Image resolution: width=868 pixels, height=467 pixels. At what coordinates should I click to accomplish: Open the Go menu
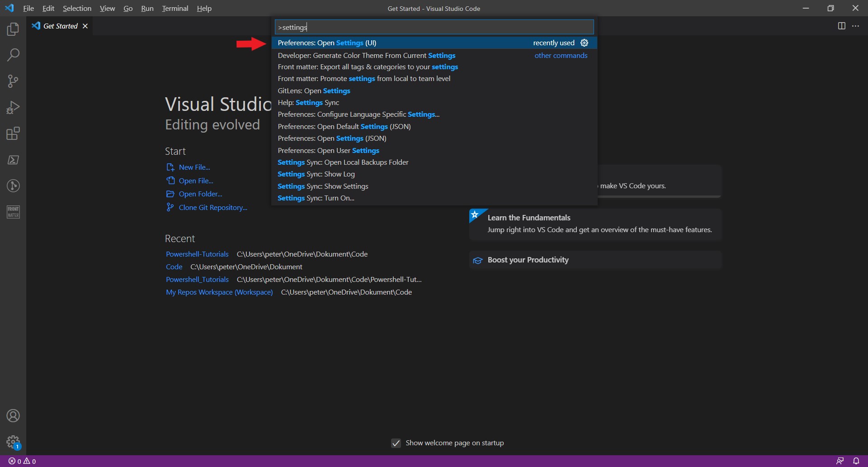tap(128, 8)
